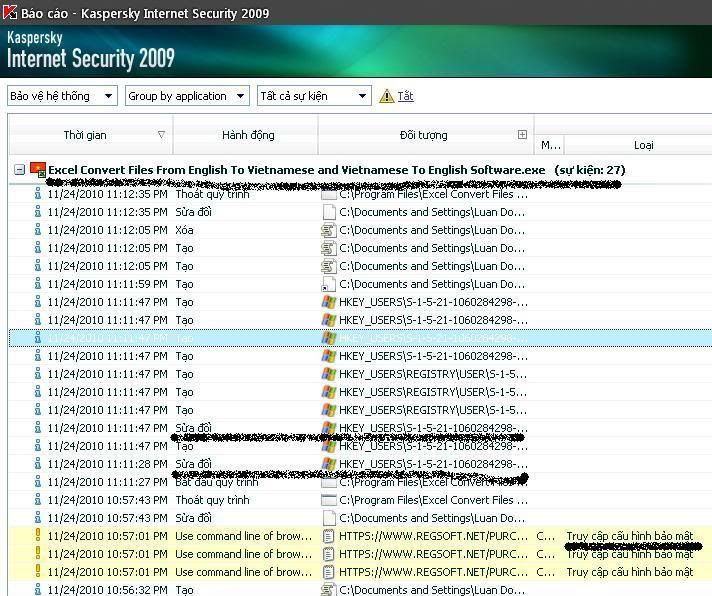
Task: Expand columns with plus icon in Đối tượng header
Action: [522, 134]
